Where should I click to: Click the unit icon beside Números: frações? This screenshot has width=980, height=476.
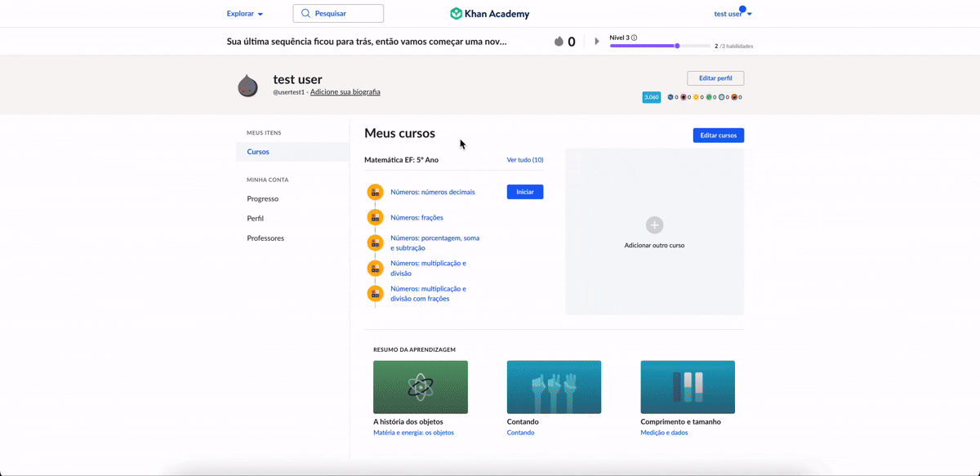375,217
